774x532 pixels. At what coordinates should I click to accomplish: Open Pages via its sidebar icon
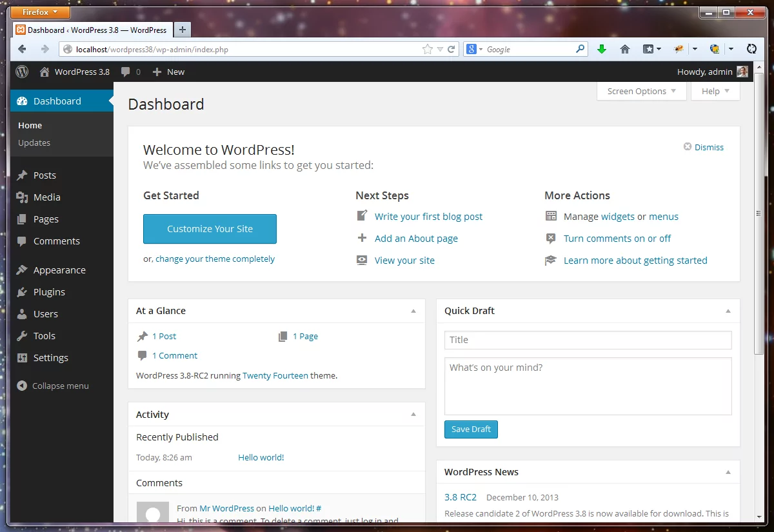click(x=23, y=219)
